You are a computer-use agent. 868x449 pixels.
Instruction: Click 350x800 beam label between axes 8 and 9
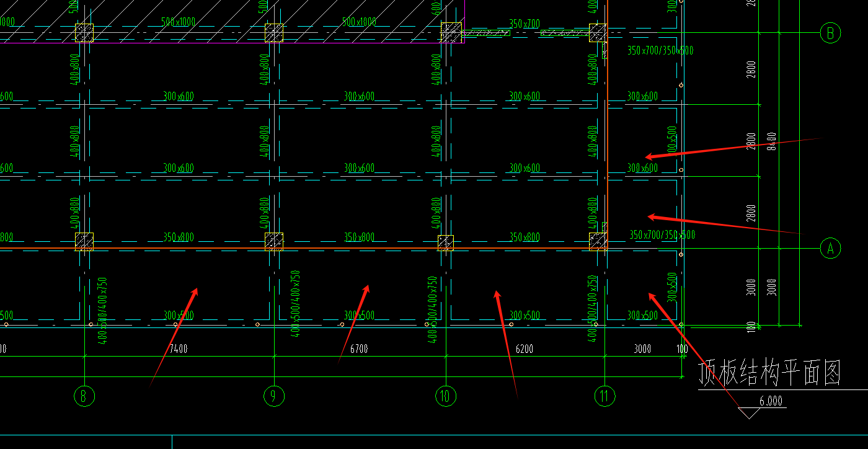[179, 237]
